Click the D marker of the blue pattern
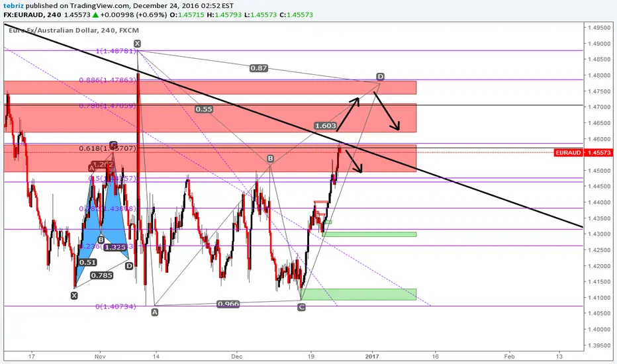The width and height of the screenshot is (617, 364). pos(129,266)
